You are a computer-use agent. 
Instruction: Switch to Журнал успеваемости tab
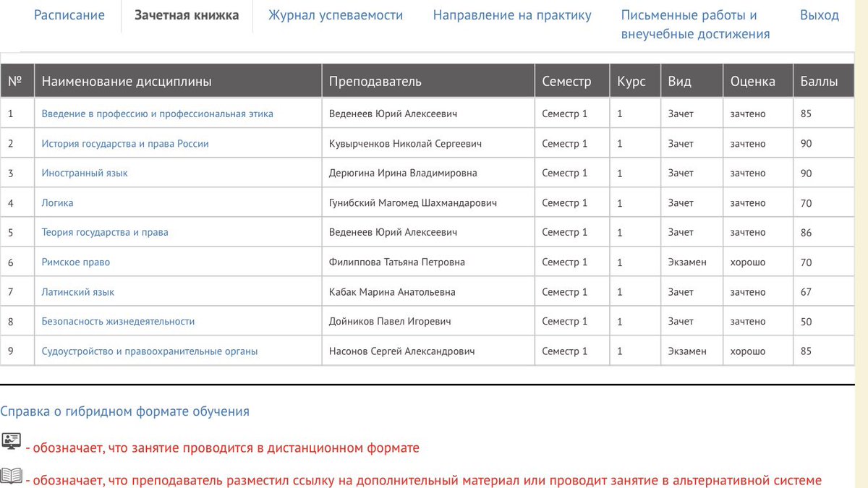click(x=336, y=15)
